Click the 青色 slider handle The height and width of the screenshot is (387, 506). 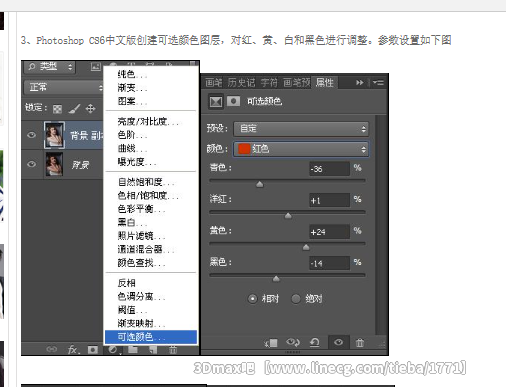(260, 184)
